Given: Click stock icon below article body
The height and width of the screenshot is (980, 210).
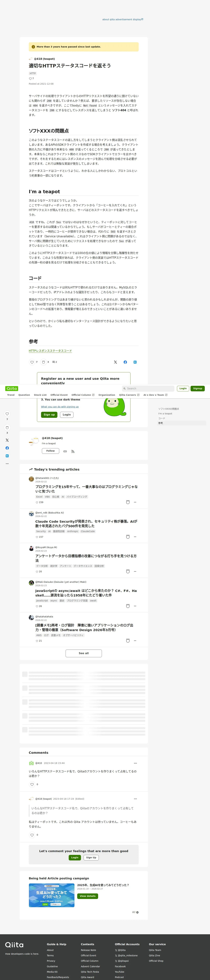Looking at the screenshot, I should 44,362.
